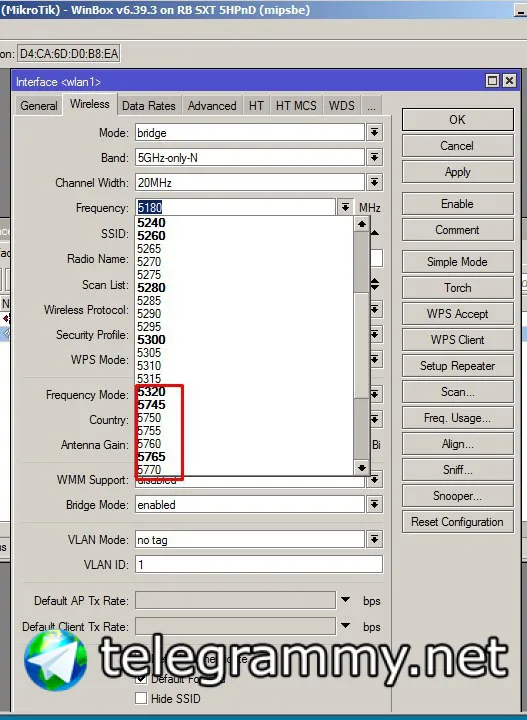Switch to Simple Mode

pos(458,262)
